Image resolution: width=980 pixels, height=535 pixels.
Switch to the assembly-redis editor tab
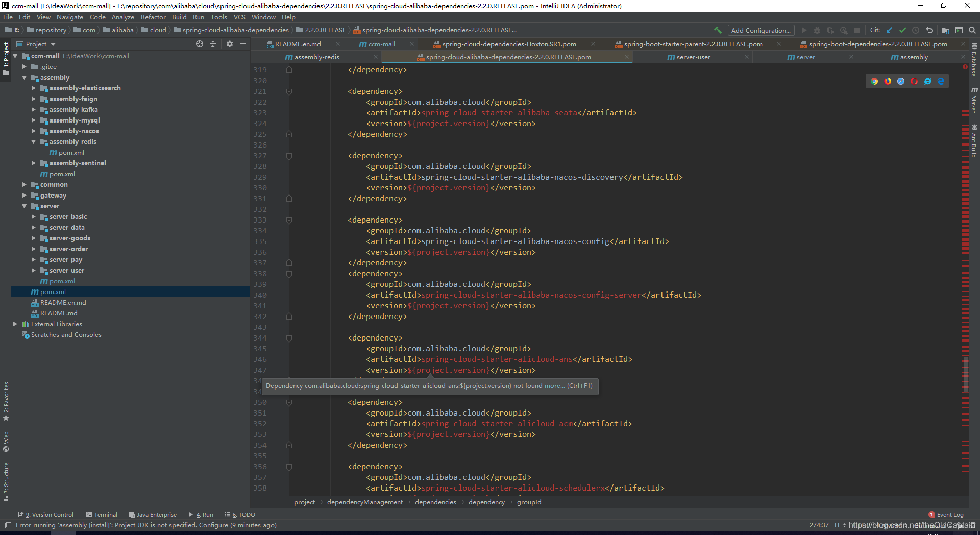coord(316,57)
